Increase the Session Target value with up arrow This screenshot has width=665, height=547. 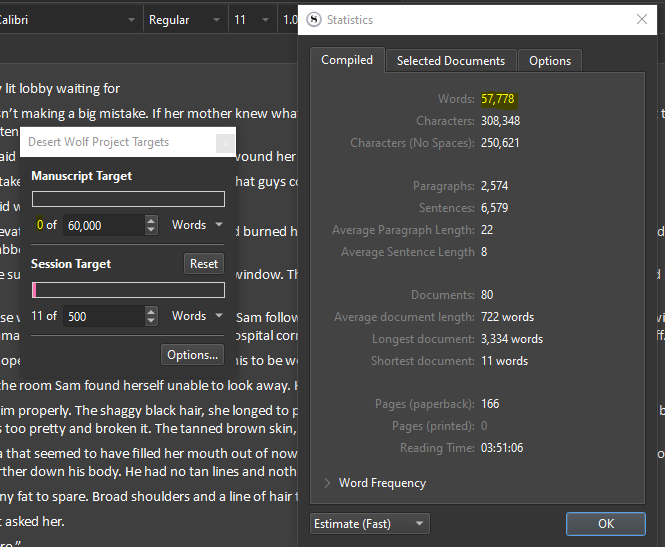pyautogui.click(x=151, y=311)
